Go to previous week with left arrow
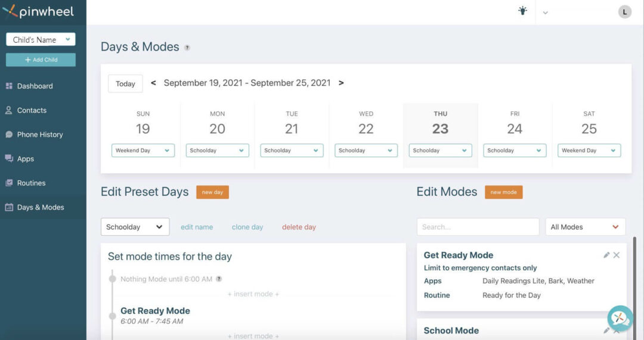Viewport: 644px width, 340px height. click(153, 83)
